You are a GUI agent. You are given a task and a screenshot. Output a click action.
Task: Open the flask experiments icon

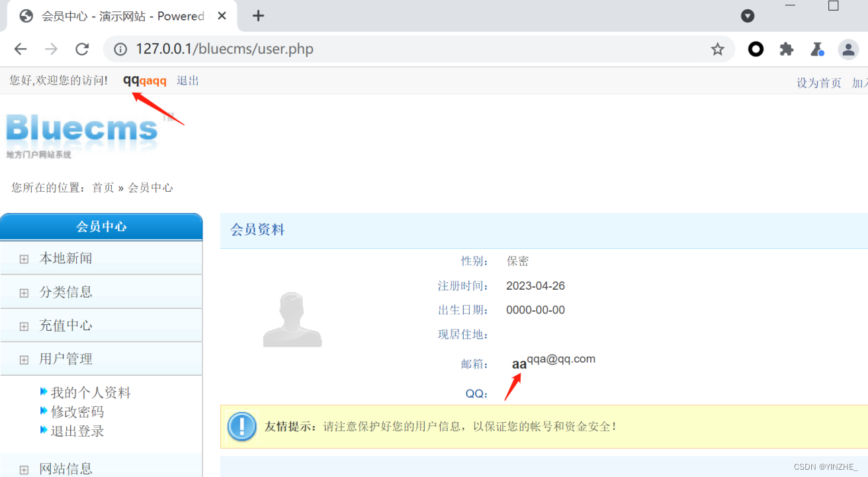pyautogui.click(x=817, y=49)
